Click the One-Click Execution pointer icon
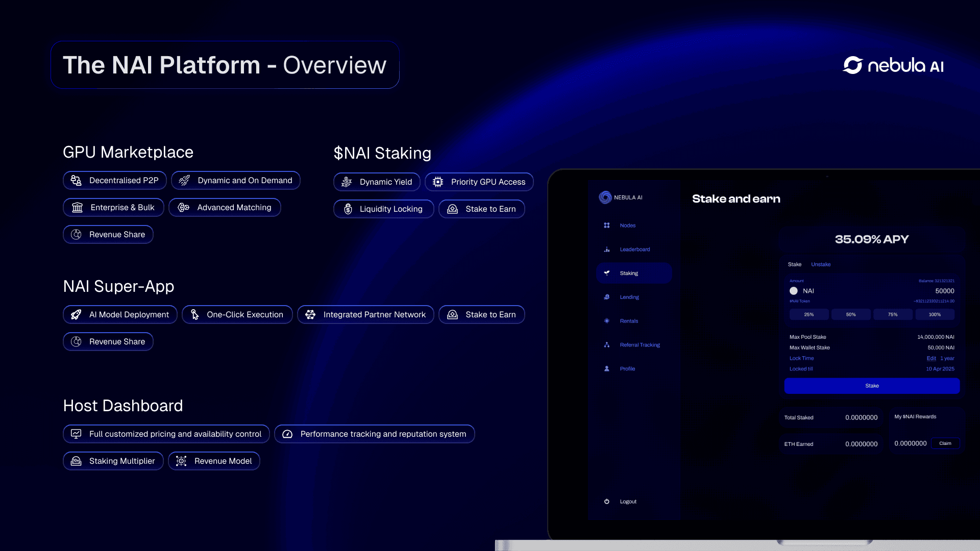 point(194,315)
